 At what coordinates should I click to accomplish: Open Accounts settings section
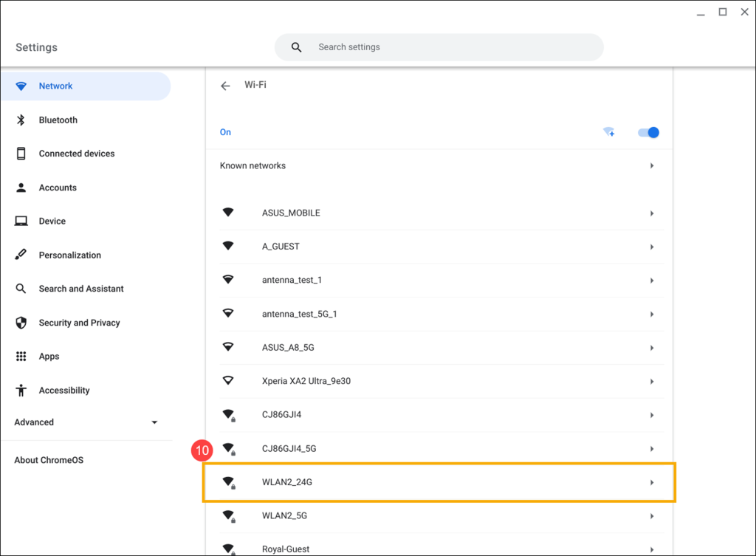click(x=58, y=188)
